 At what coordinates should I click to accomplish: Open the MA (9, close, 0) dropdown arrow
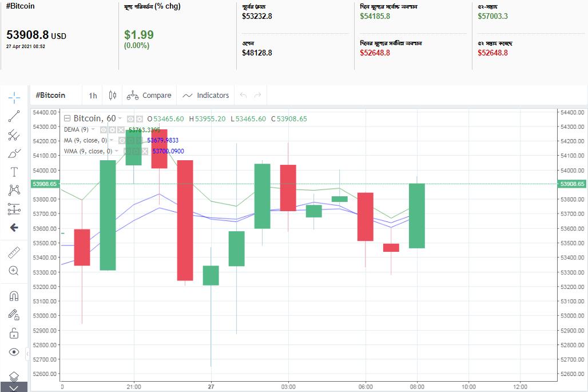112,140
